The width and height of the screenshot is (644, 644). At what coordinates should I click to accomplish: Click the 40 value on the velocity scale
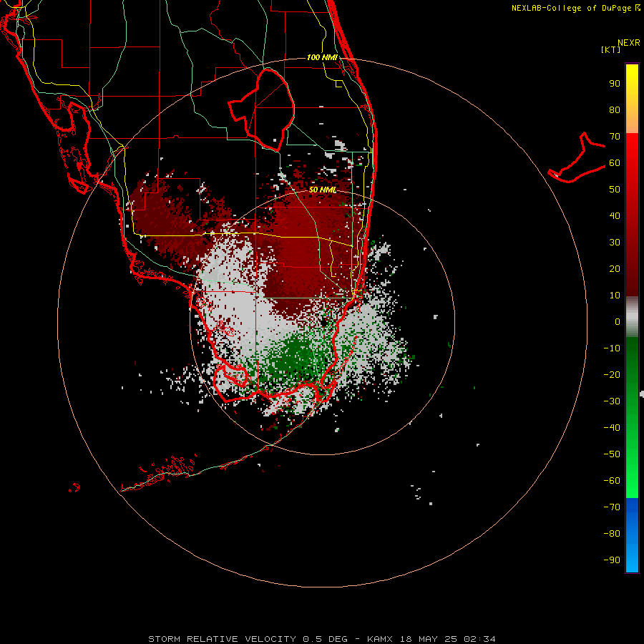[615, 216]
